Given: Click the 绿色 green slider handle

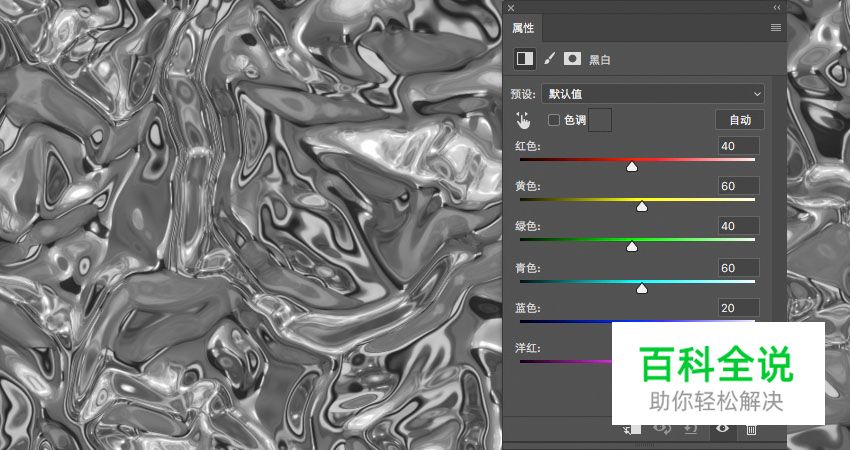Looking at the screenshot, I should (632, 247).
